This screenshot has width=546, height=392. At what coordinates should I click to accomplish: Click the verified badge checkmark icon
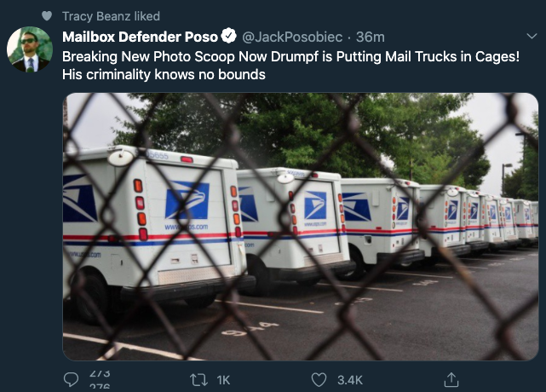tap(229, 36)
